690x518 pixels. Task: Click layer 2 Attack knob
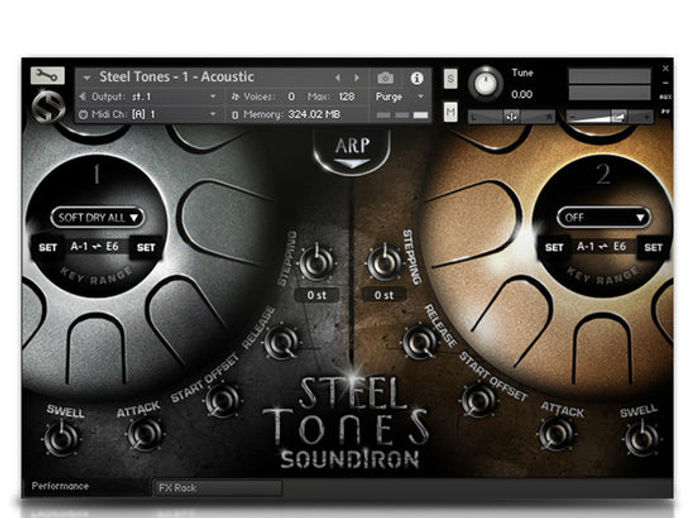pos(556,434)
